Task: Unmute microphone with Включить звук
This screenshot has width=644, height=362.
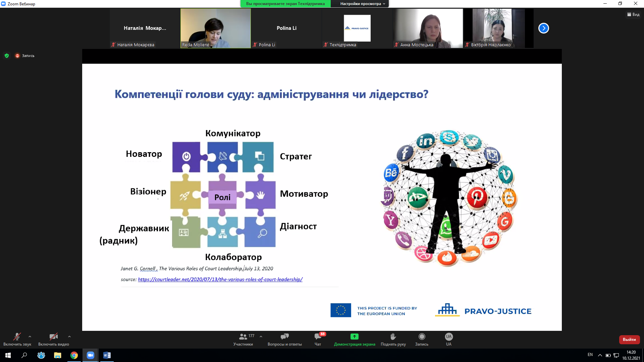Action: tap(17, 337)
